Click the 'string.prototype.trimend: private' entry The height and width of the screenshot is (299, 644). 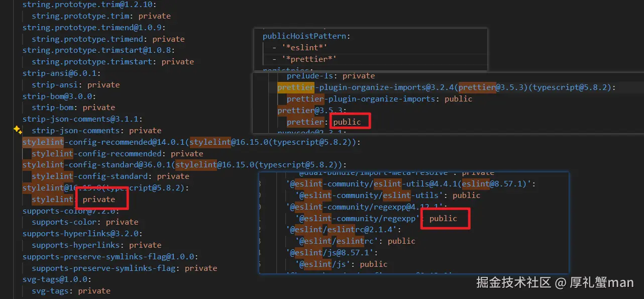pyautogui.click(x=108, y=39)
